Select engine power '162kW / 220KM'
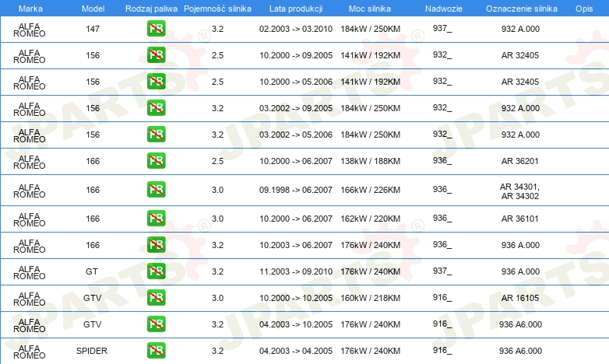 [x=370, y=219]
